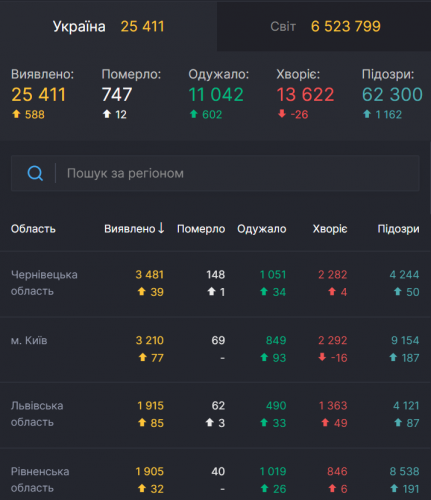Screen dimensions: 431x500
Task: Click the white up arrow beside 12 deaths
Action: [107, 114]
